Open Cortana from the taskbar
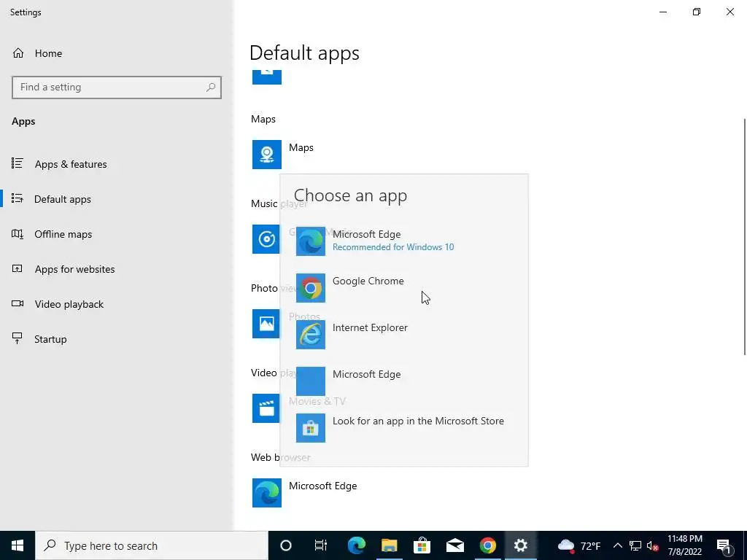747x560 pixels. pyautogui.click(x=286, y=545)
